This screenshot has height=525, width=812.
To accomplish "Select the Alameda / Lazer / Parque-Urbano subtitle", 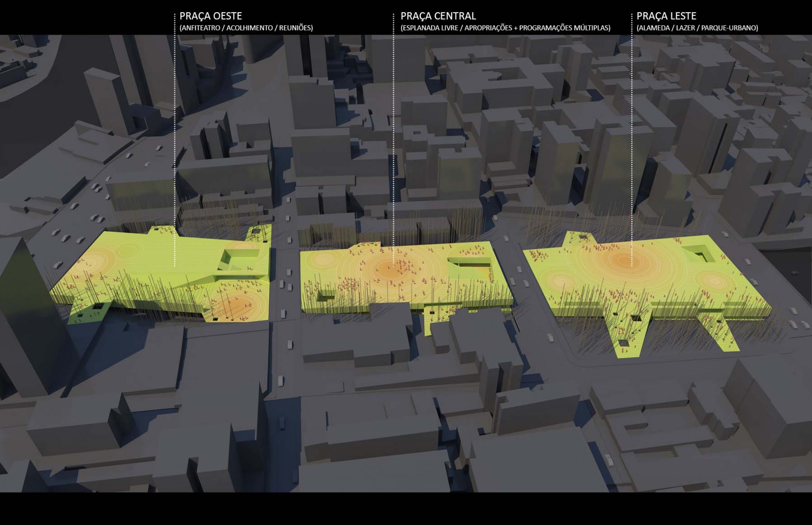I will coord(697,28).
